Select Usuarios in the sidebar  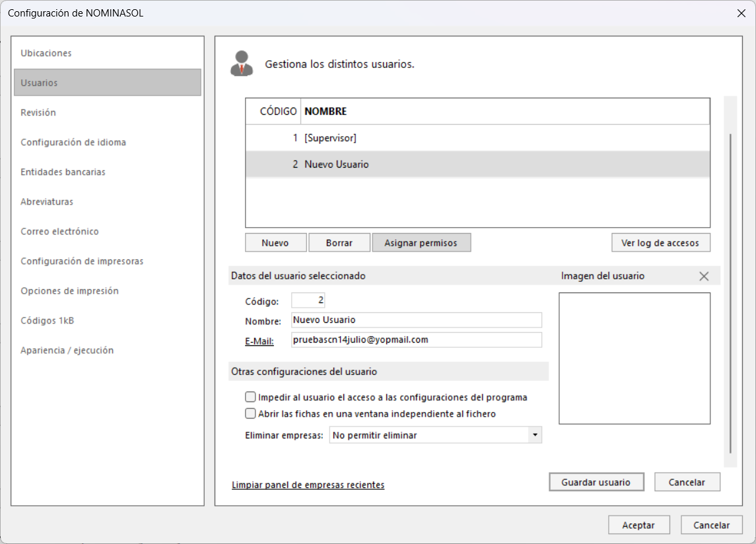108,83
